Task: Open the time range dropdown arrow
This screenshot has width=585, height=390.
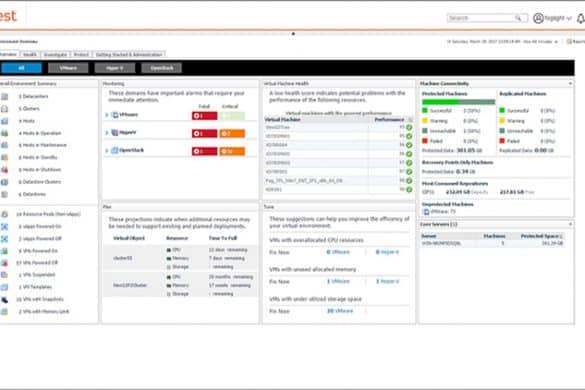Action: 556,42
